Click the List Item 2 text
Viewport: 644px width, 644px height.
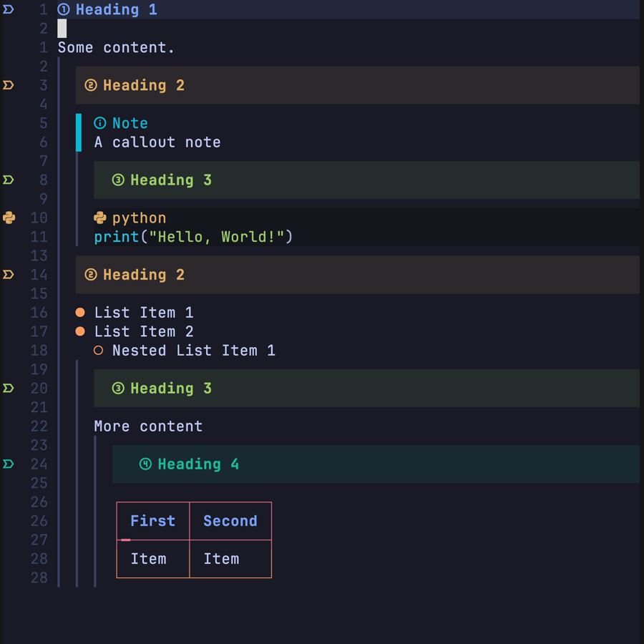[x=144, y=332]
